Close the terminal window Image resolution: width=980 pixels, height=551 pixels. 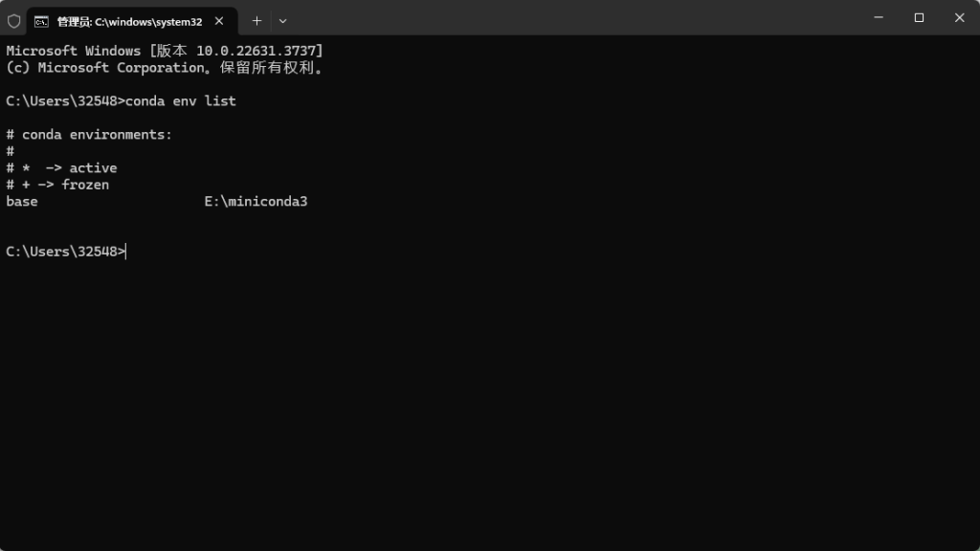(959, 17)
